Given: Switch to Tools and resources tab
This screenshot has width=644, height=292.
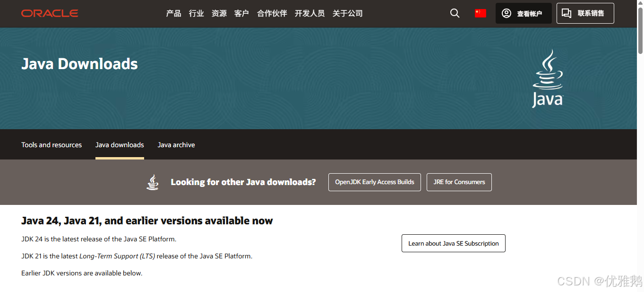Looking at the screenshot, I should click(x=52, y=145).
